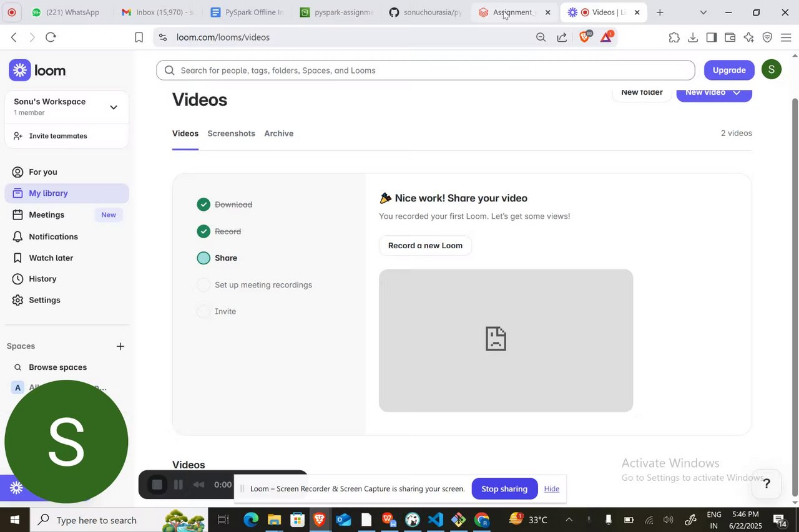Click the Upgrade button
Viewport: 799px width, 532px height.
(729, 70)
